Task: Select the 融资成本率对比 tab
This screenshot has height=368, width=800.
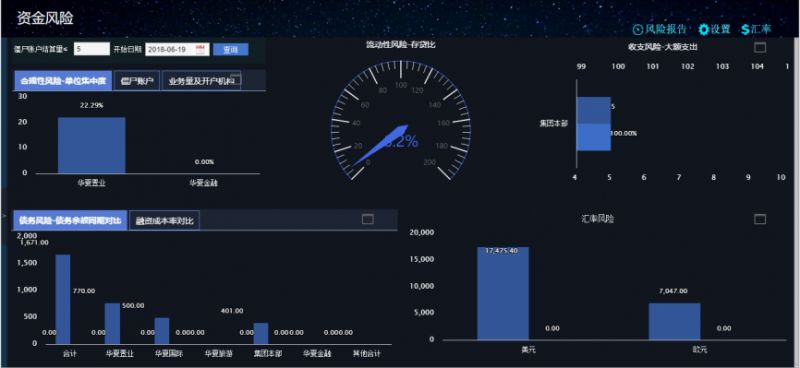Action: pos(164,221)
